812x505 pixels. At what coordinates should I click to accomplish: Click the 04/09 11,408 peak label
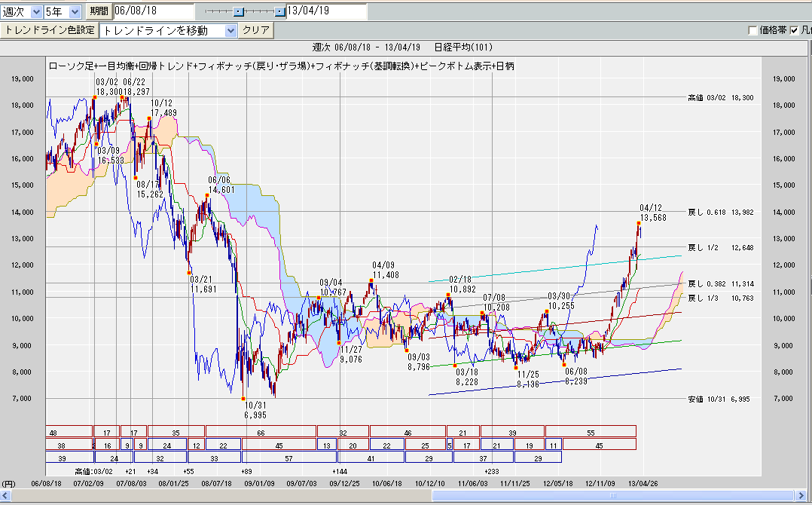tap(386, 271)
